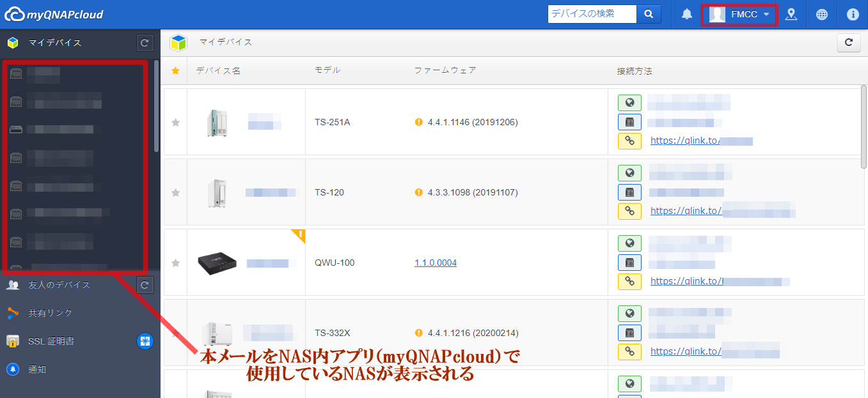Viewport: 868px width, 398px height.
Task: Click the map location pin icon
Action: click(x=791, y=14)
